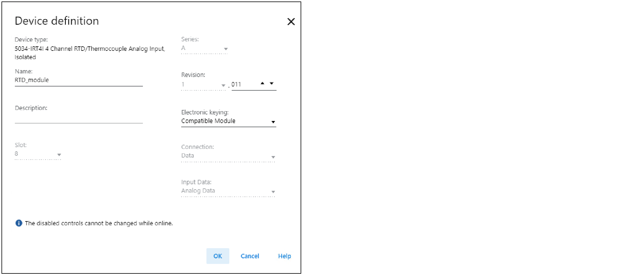Open Help for device definition

click(x=284, y=256)
